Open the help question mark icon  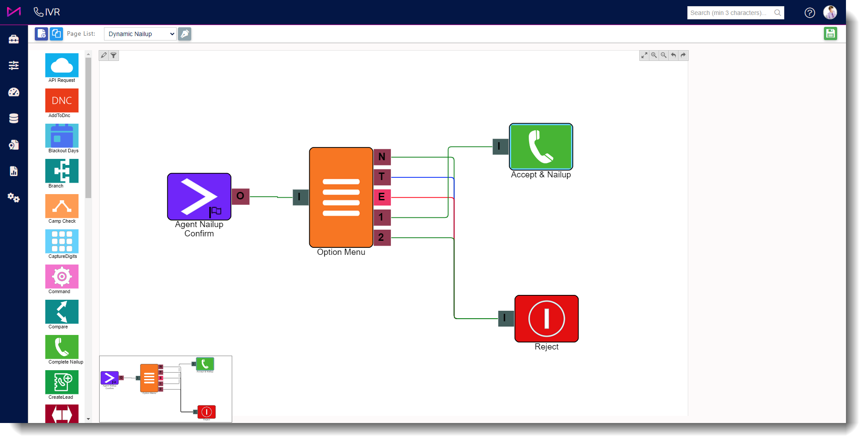(x=810, y=13)
